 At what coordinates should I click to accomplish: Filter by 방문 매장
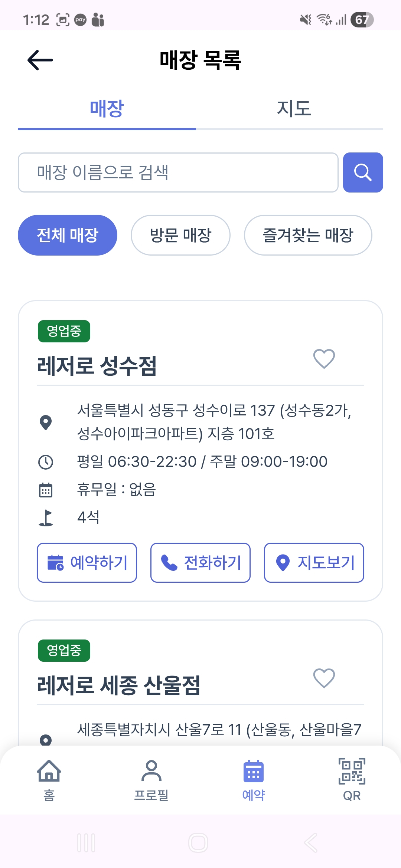180,235
